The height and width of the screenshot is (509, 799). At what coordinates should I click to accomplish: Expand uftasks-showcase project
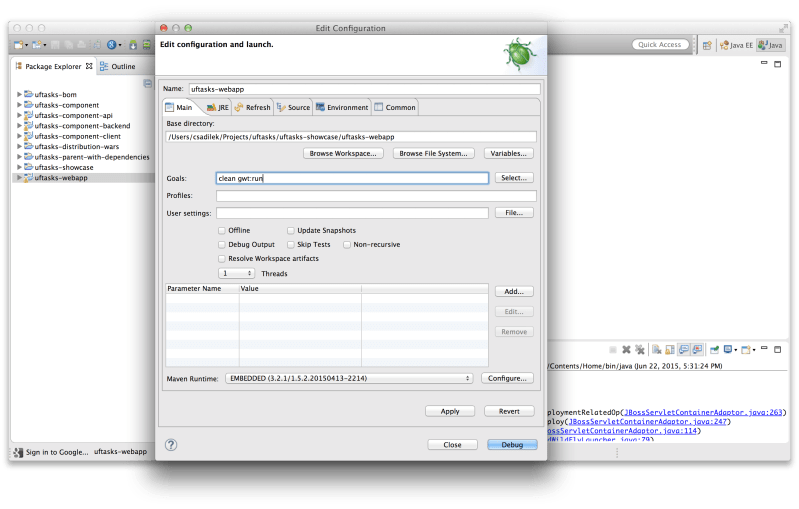[19, 167]
